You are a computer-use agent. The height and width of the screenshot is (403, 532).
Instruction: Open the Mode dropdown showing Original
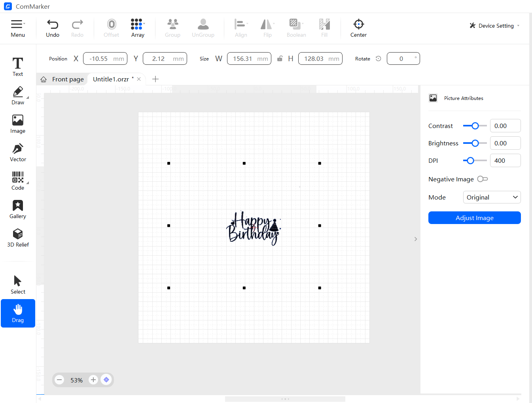click(492, 197)
